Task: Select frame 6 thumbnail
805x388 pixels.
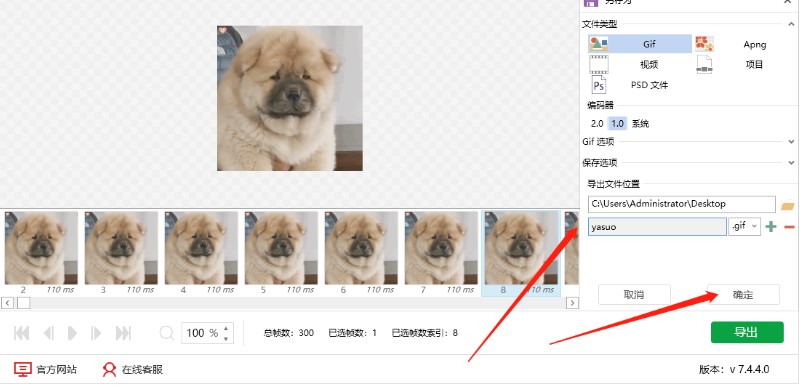Action: [361, 248]
